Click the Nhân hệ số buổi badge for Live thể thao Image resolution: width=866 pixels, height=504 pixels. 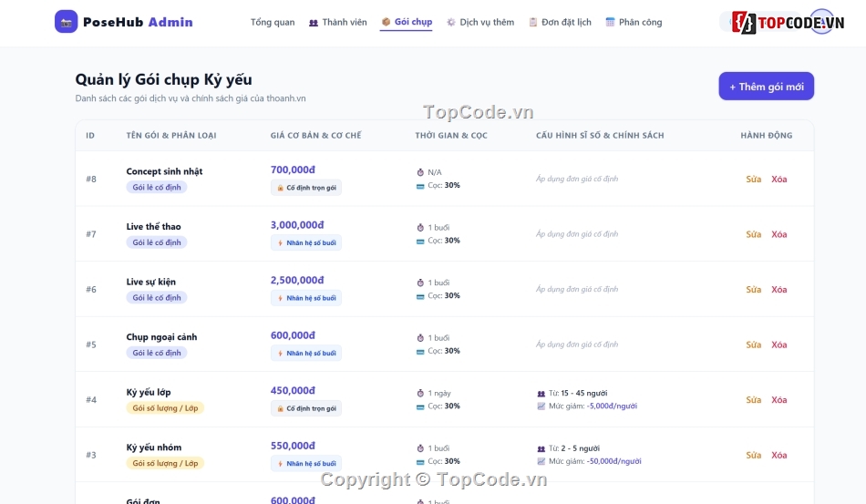(x=306, y=243)
